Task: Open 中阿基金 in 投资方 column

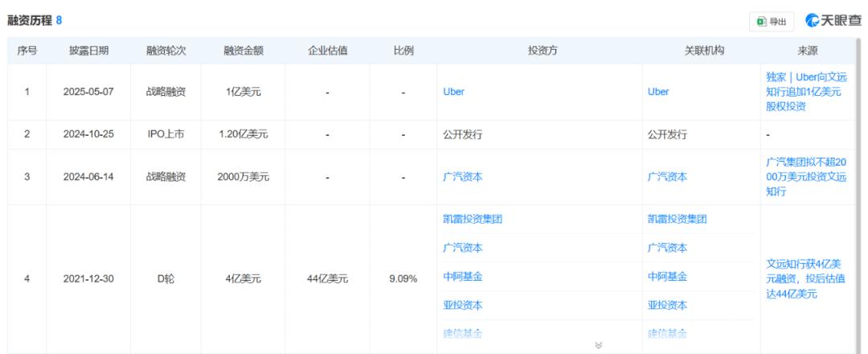Action: [463, 277]
